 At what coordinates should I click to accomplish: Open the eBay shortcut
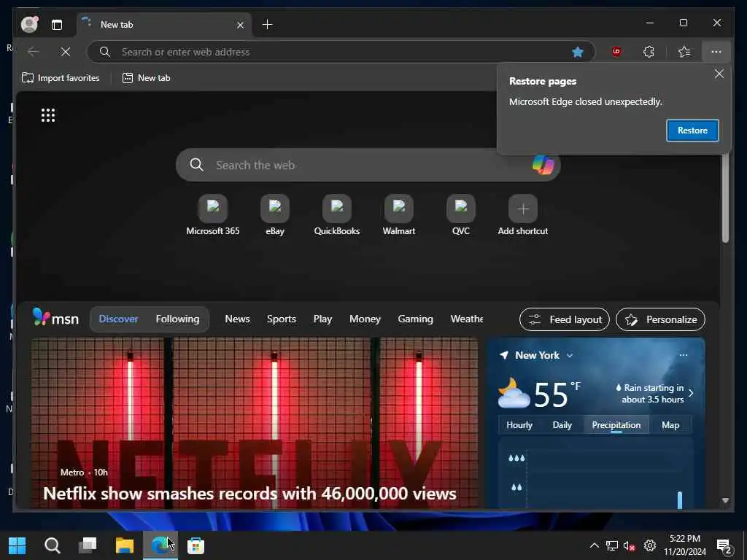point(275,216)
